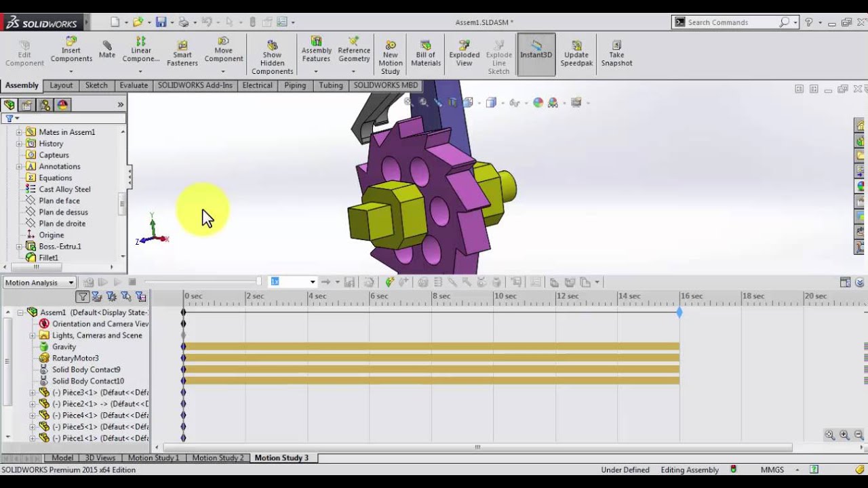
Task: Expand Mates in Assem1 node
Action: [19, 132]
